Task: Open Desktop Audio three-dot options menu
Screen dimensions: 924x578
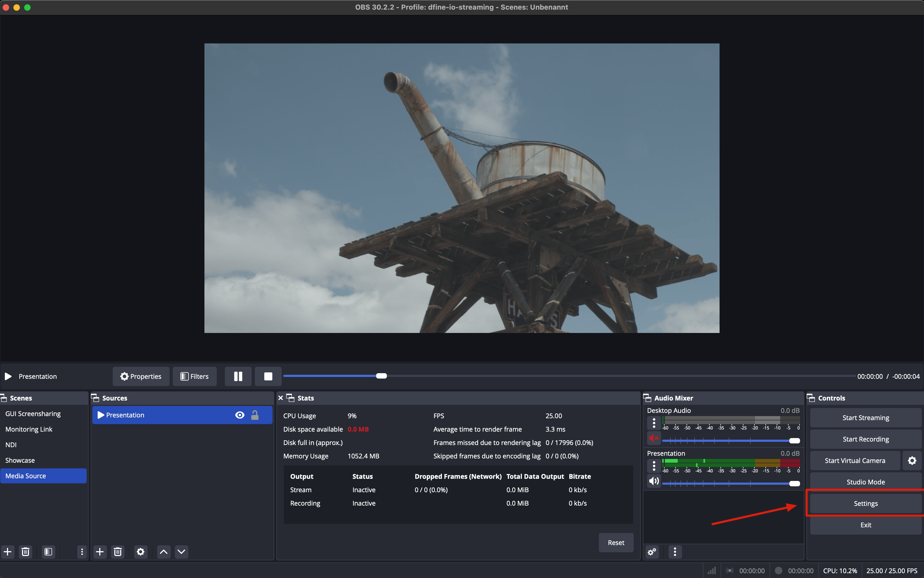Action: tap(654, 423)
